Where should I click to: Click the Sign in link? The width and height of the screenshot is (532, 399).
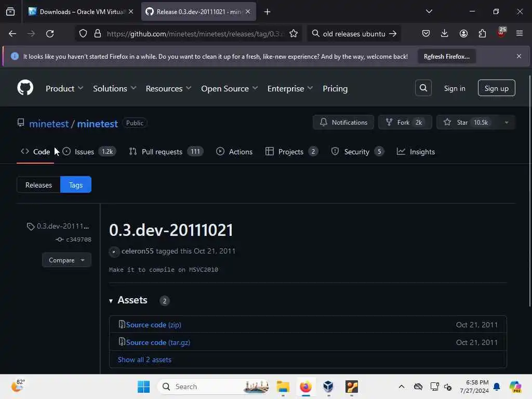(455, 88)
